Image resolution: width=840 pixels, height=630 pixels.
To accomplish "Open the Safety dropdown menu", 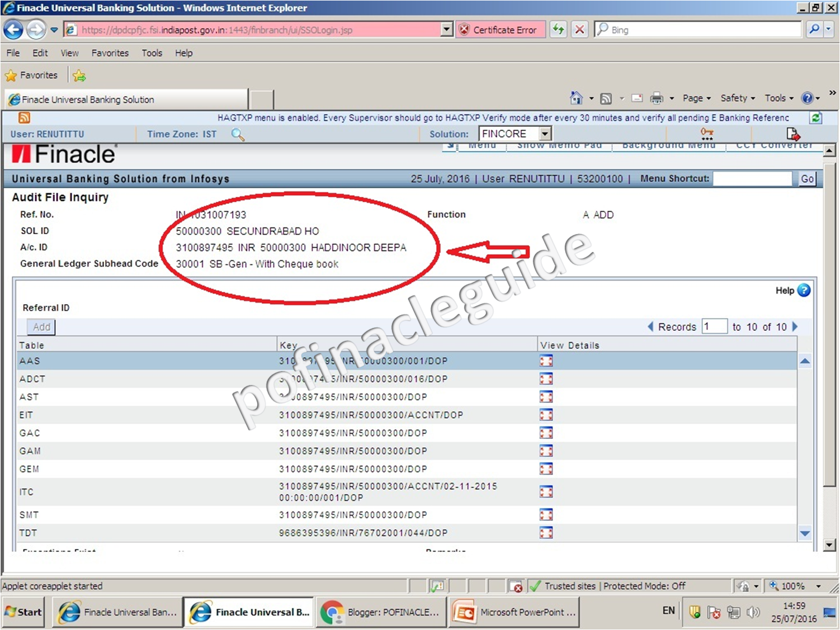I will pyautogui.click(x=737, y=98).
